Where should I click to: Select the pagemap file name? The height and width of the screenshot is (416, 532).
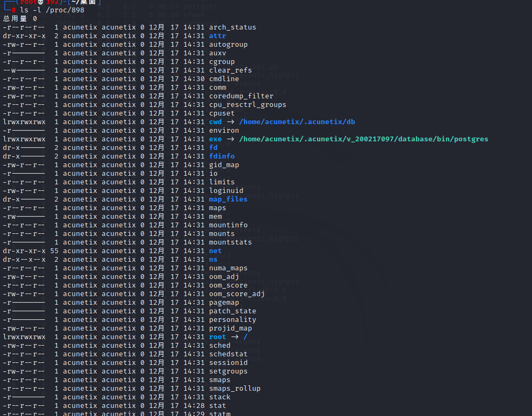coord(224,303)
